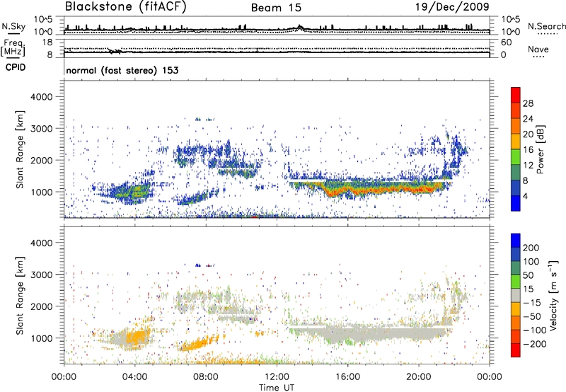Image resolution: width=566 pixels, height=392 pixels.
Task: Click the 12 dB colorbar label
Action: [528, 166]
